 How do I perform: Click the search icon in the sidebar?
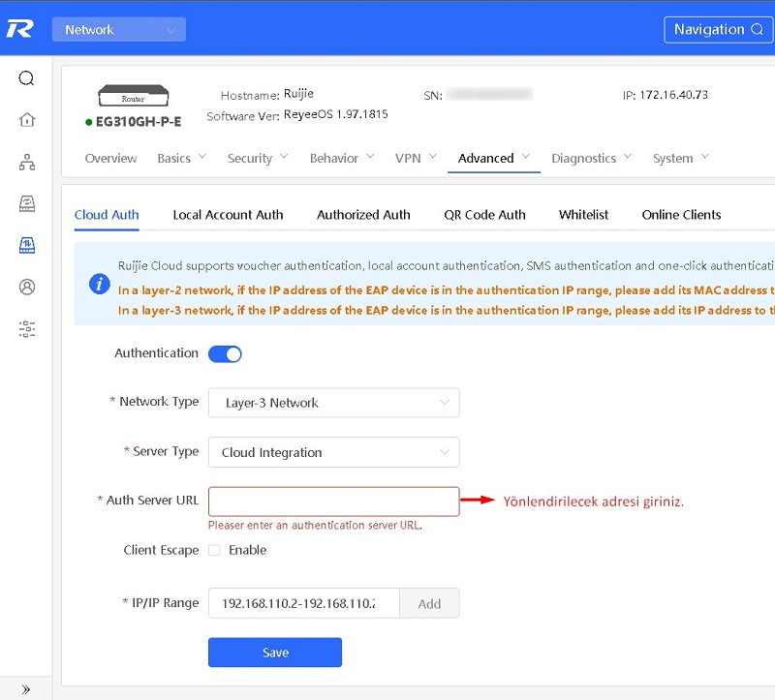(27, 78)
